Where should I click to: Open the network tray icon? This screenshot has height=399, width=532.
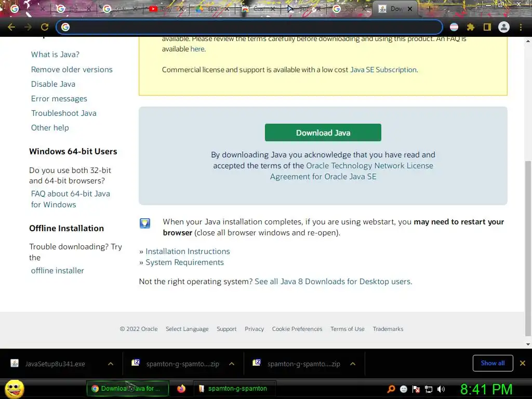(x=429, y=389)
